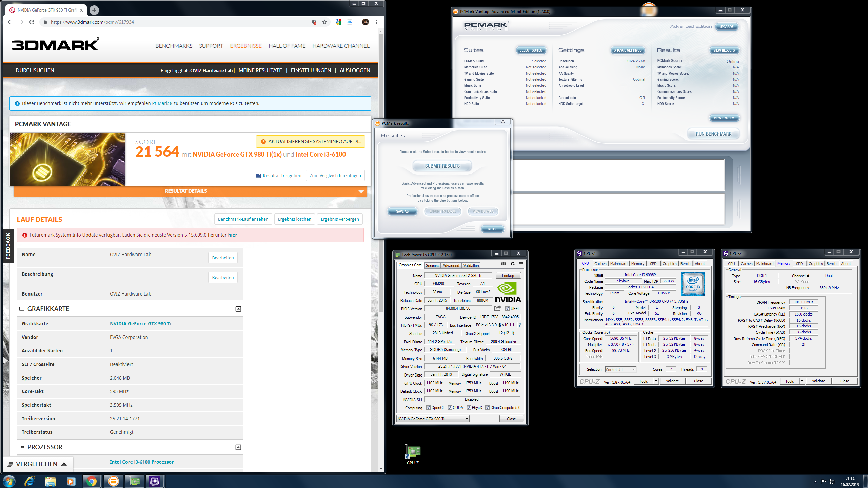Viewport: 868px width, 488px height.
Task: Click the BIOS export share icon in GPU-Z
Action: pos(497,308)
